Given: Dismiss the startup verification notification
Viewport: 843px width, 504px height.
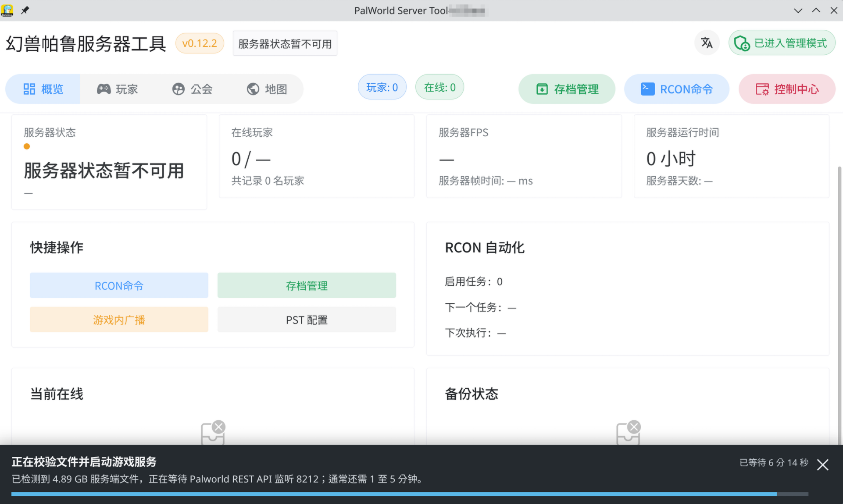Looking at the screenshot, I should [x=823, y=465].
